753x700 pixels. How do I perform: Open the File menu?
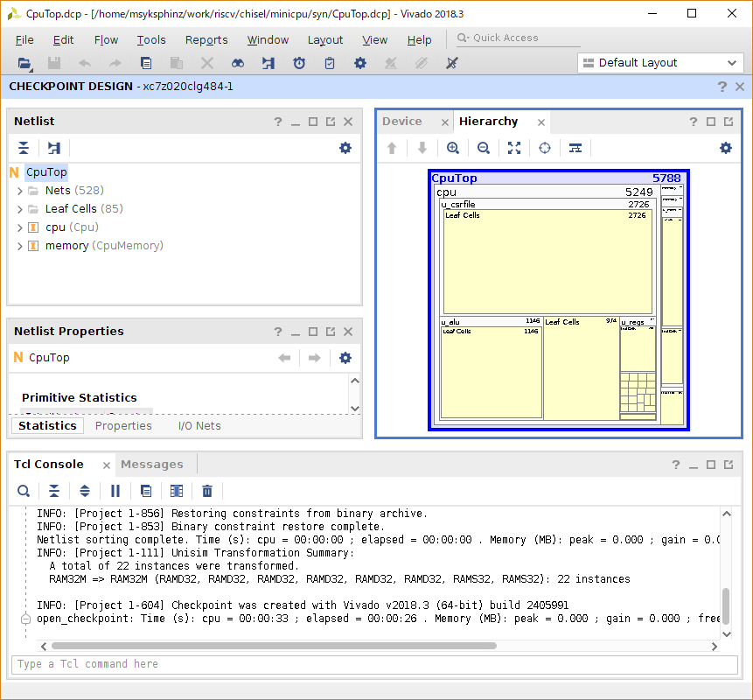pos(24,40)
